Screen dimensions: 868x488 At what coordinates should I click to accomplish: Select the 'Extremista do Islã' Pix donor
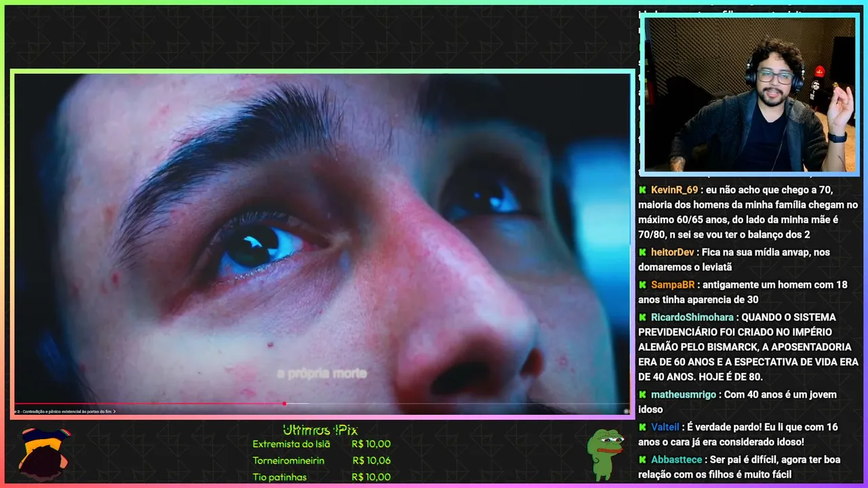pos(291,444)
